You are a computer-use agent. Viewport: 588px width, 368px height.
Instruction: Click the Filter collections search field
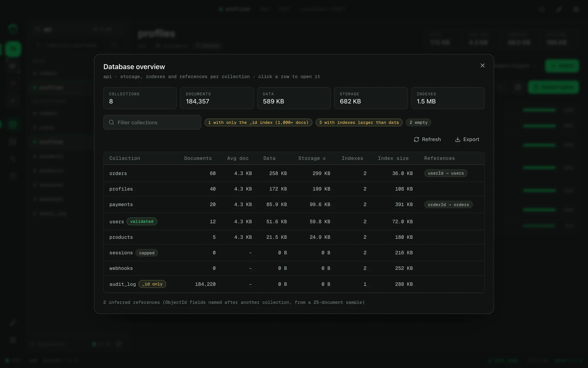click(x=152, y=122)
